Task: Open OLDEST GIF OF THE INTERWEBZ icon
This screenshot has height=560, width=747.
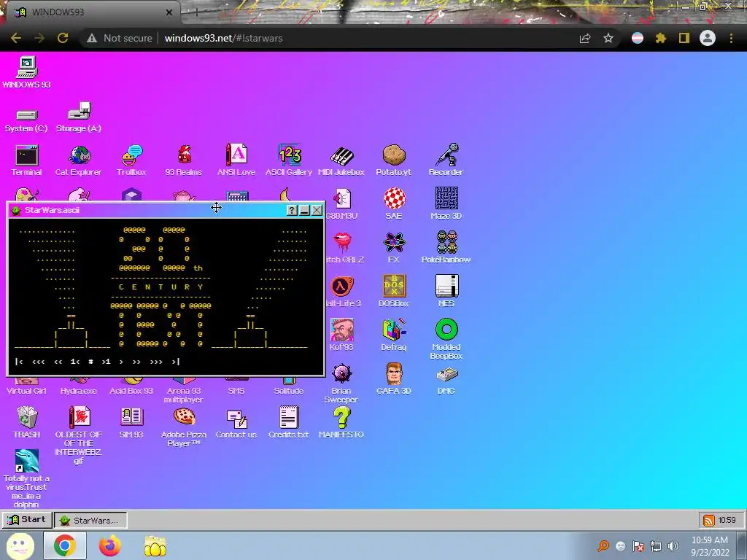Action: tap(79, 417)
